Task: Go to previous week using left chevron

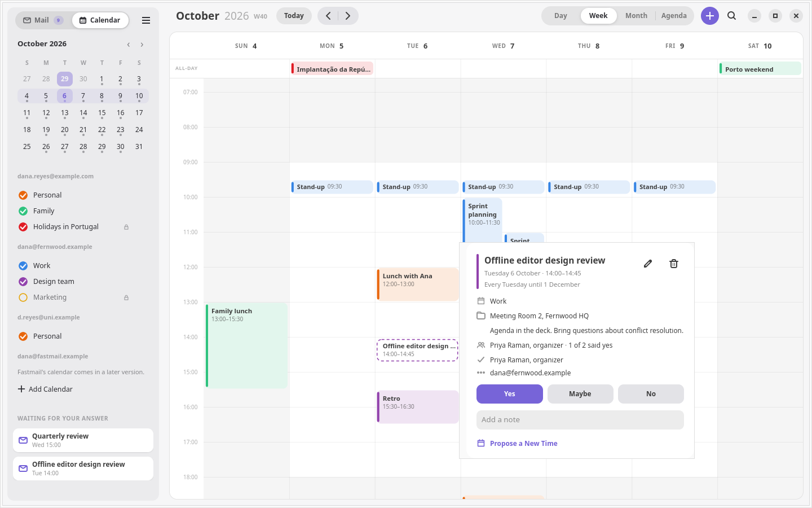Action: coord(328,16)
